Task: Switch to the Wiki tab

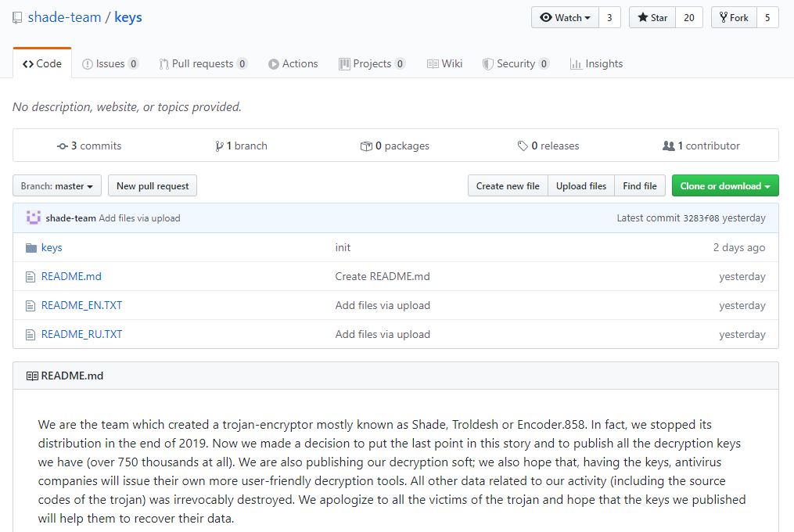Action: 444,64
